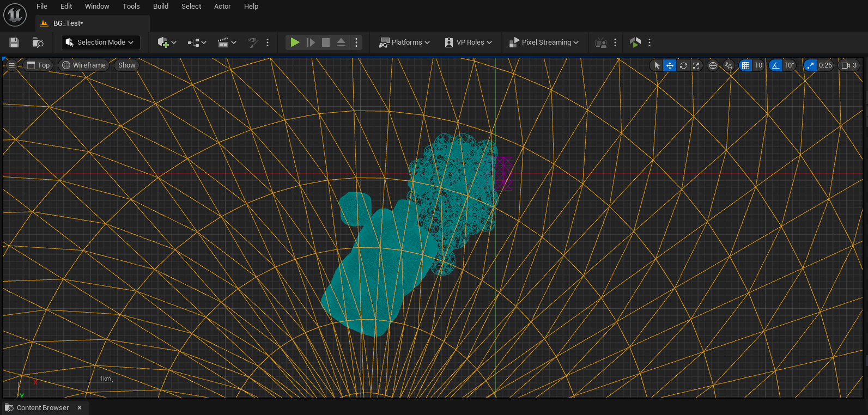The height and width of the screenshot is (415, 868).
Task: Open the Platforms dropdown
Action: point(405,42)
